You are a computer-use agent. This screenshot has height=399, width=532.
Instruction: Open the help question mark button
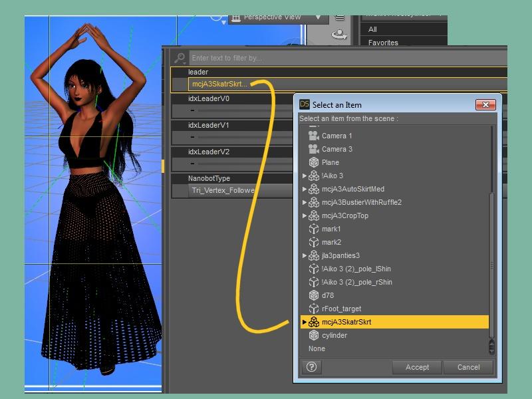(x=311, y=367)
